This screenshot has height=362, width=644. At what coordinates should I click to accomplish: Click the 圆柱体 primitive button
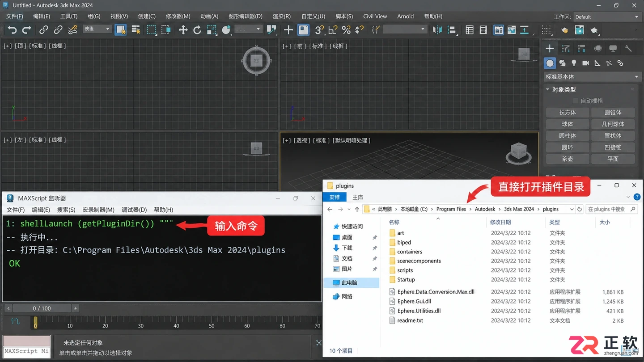pyautogui.click(x=568, y=135)
